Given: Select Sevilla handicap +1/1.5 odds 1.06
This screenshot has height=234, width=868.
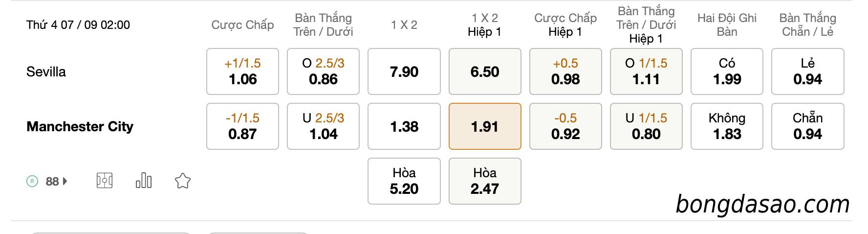Looking at the screenshot, I should [242, 71].
